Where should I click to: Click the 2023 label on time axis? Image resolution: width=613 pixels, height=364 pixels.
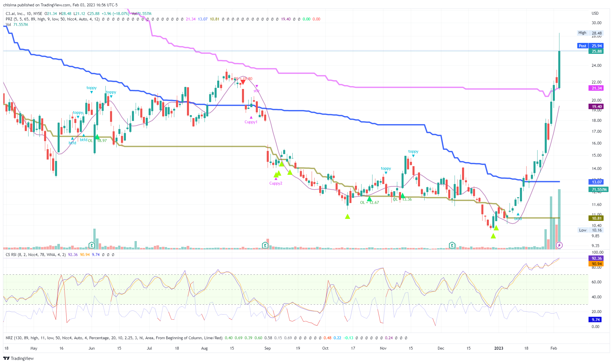pos(499,348)
